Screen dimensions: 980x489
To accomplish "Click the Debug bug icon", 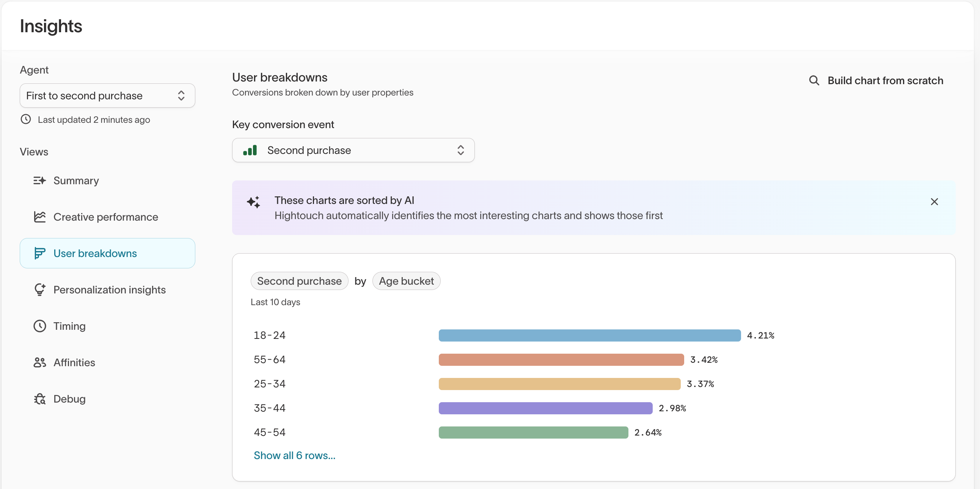I will (39, 398).
